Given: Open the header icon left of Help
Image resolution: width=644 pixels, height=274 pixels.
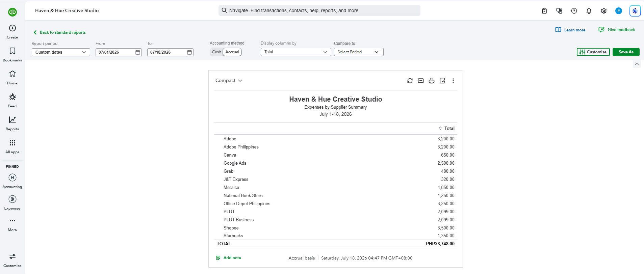Looking at the screenshot, I should (559, 11).
